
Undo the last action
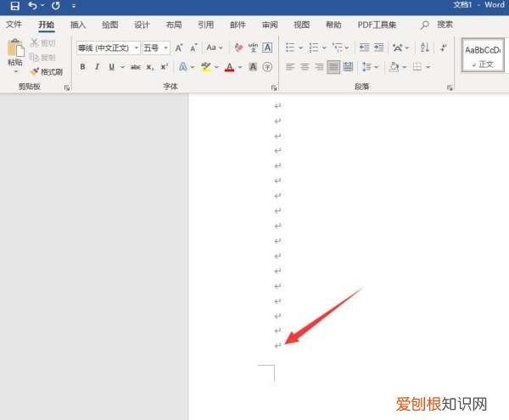coord(32,6)
